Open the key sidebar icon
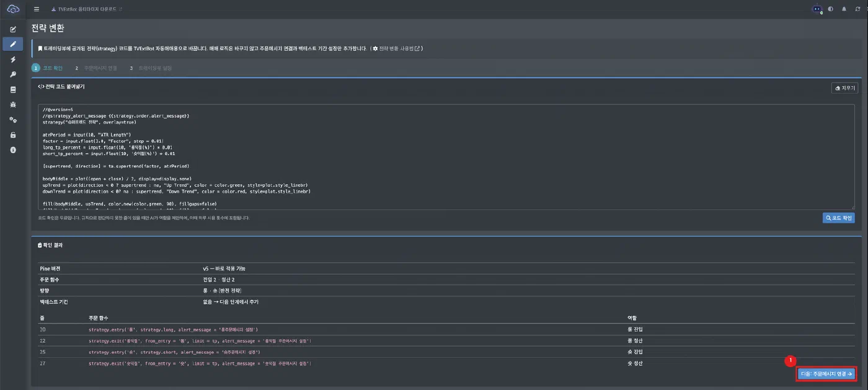Viewport: 868px width, 390px height. coord(13,74)
